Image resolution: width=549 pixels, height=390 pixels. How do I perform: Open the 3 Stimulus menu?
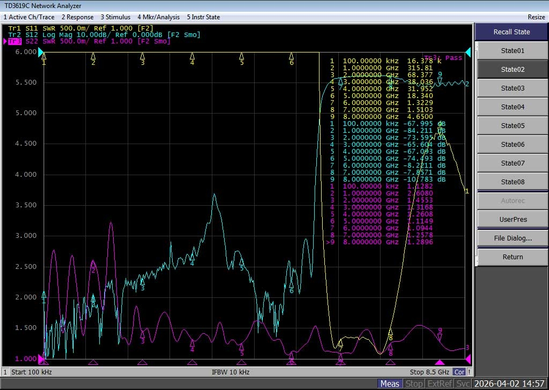click(115, 17)
